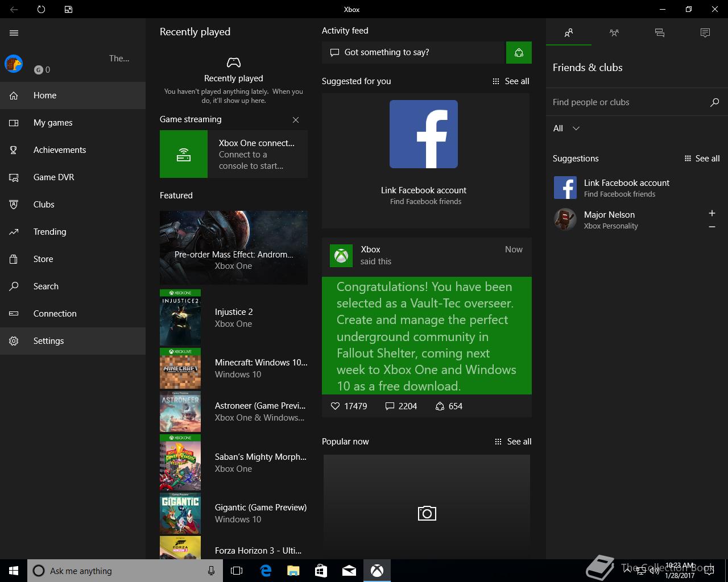The image size is (728, 582).
Task: Open Achievements page
Action: (73, 150)
